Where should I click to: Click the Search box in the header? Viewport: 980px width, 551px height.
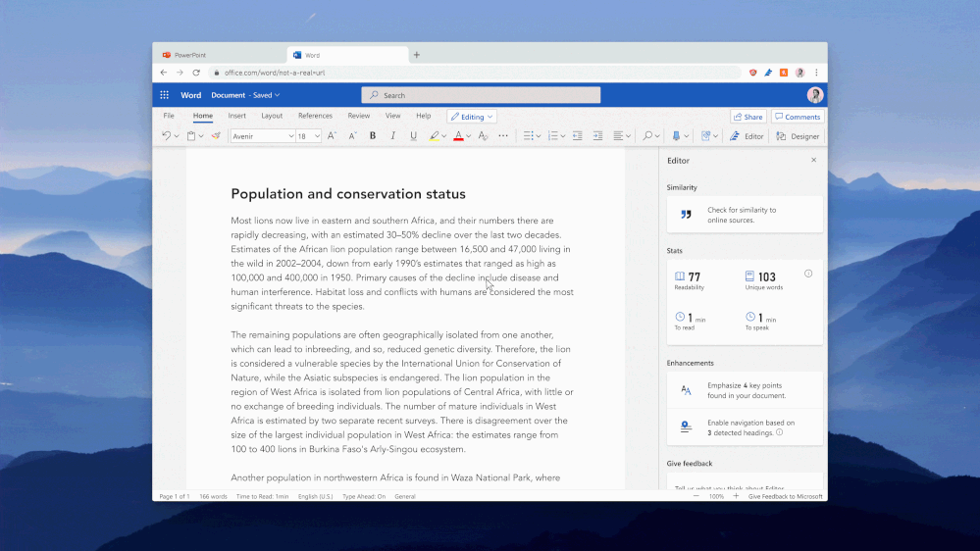point(481,95)
